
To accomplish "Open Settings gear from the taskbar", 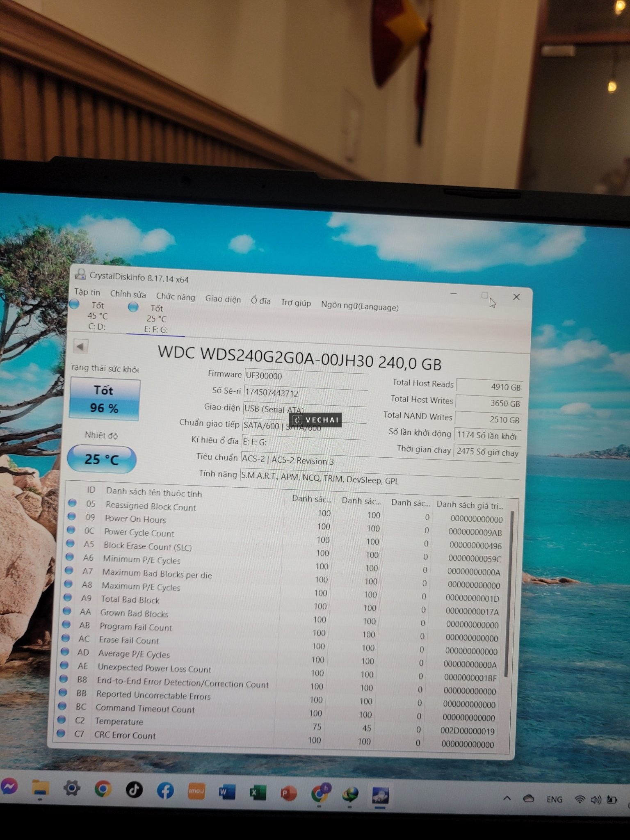I will click(72, 788).
